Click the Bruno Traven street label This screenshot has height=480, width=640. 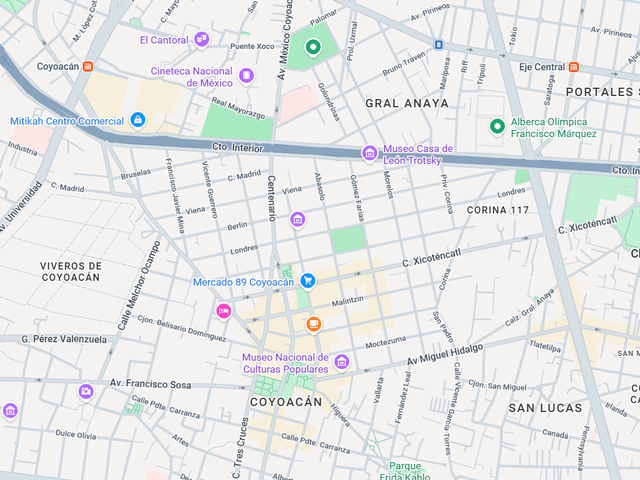point(404,63)
